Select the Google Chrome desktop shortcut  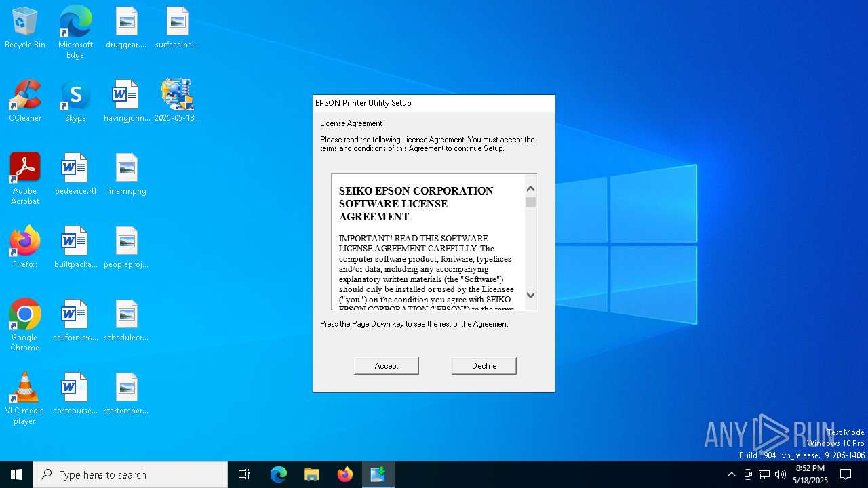click(x=25, y=325)
